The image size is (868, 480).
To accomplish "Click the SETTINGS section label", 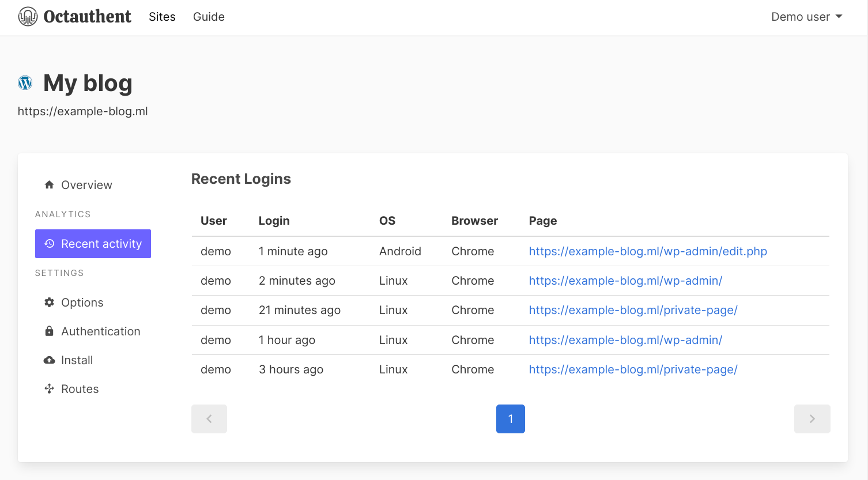I will [59, 273].
